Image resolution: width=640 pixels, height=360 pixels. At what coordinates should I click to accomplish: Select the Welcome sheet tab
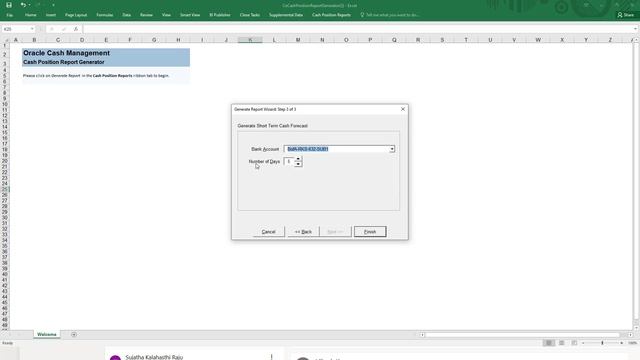[x=47, y=334]
